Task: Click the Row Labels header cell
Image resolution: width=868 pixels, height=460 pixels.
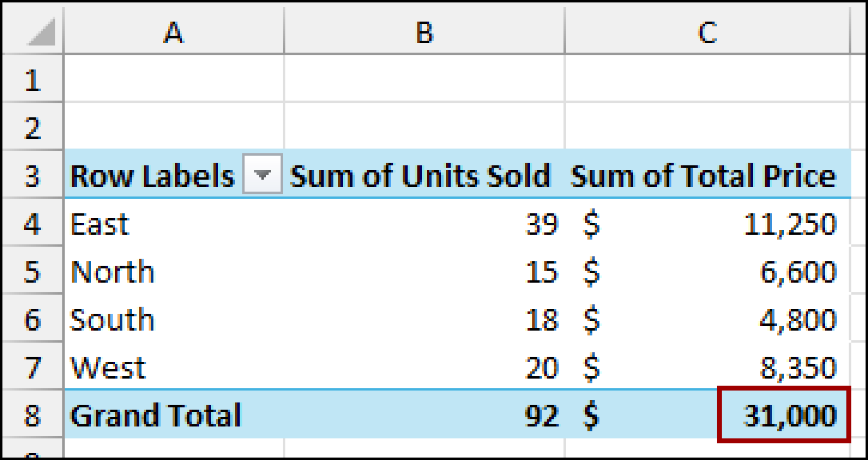Action: pyautogui.click(x=153, y=175)
